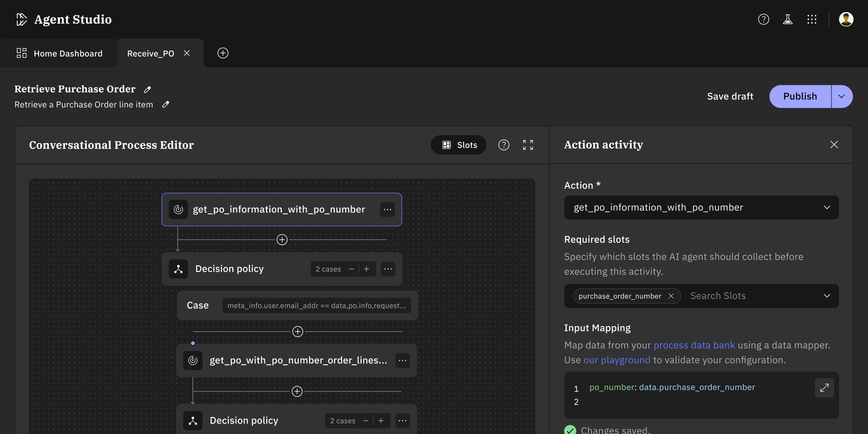
Task: Expand the Input Mapping code editor
Action: click(x=824, y=388)
